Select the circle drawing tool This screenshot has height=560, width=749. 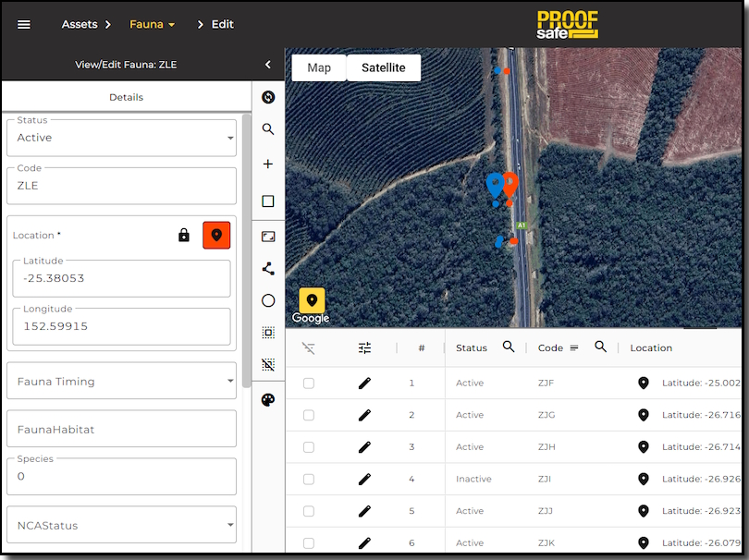point(268,300)
